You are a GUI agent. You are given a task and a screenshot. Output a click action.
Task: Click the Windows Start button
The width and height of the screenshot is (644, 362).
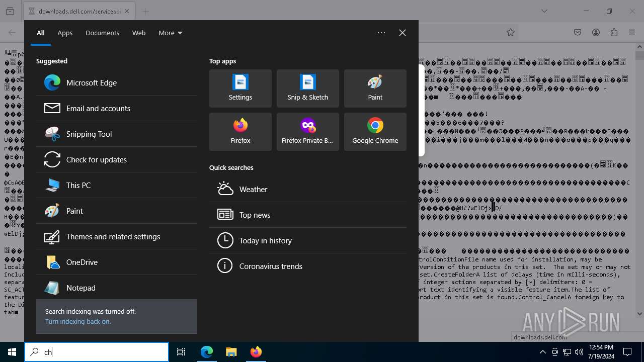tap(12, 352)
